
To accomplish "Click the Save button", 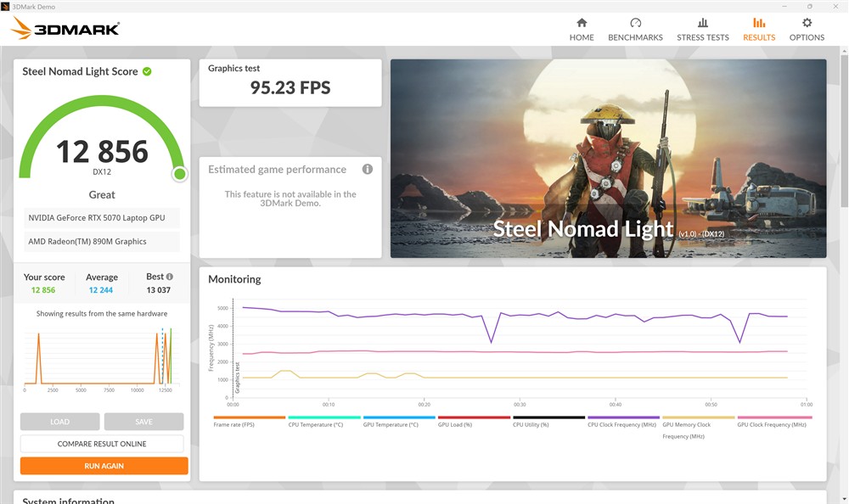I will click(x=143, y=422).
